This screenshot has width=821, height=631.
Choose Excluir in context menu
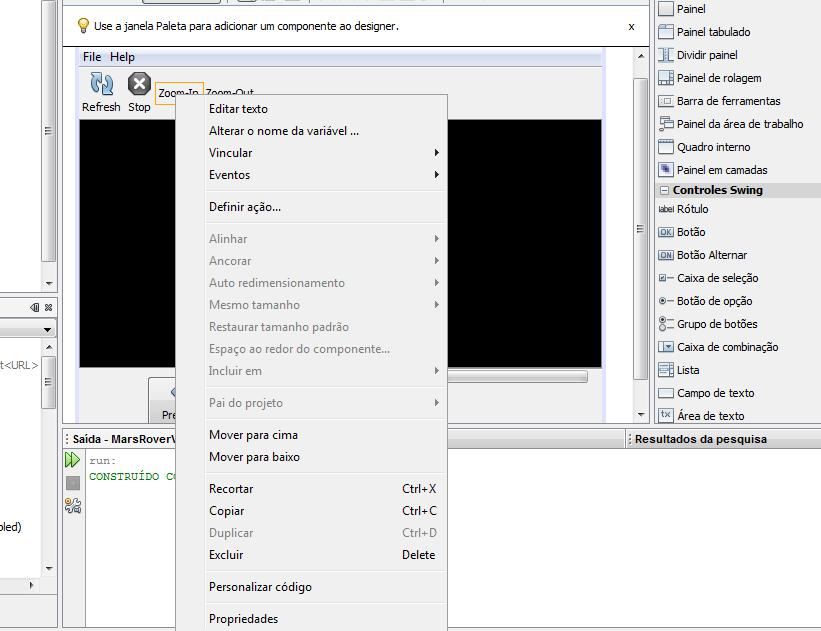point(324,555)
